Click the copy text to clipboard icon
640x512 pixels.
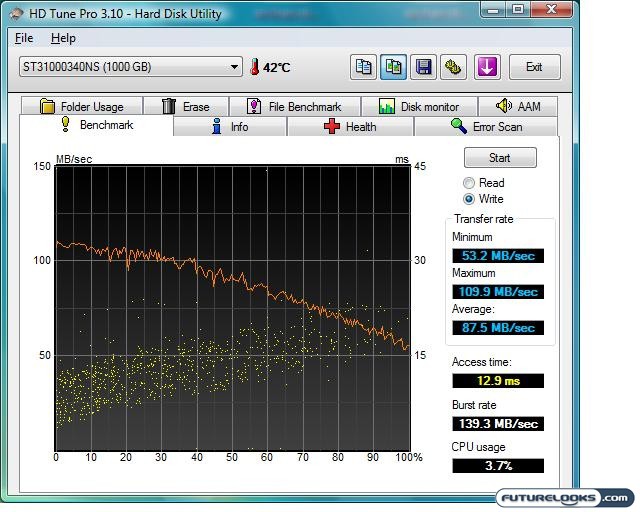[365, 67]
